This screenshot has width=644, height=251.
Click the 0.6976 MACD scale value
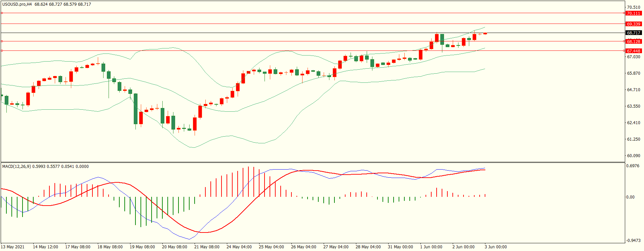[x=633, y=166]
